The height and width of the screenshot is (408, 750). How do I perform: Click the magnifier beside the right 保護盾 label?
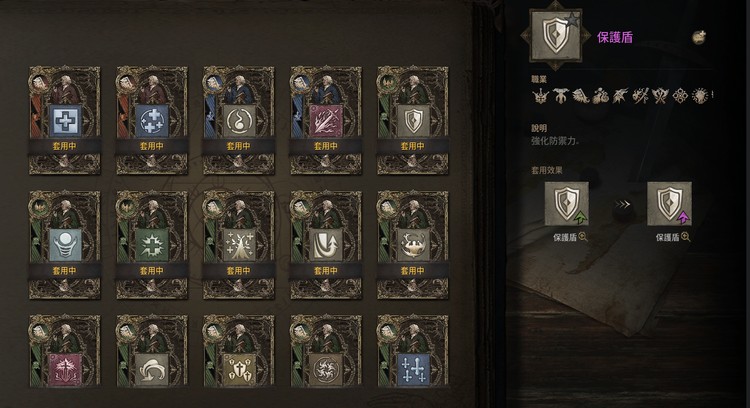click(685, 236)
